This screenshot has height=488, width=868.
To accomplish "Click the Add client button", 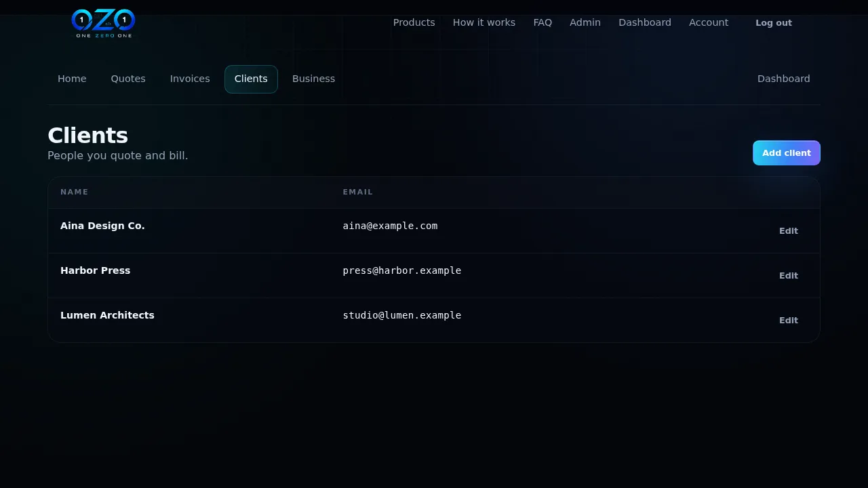I will click(x=787, y=153).
